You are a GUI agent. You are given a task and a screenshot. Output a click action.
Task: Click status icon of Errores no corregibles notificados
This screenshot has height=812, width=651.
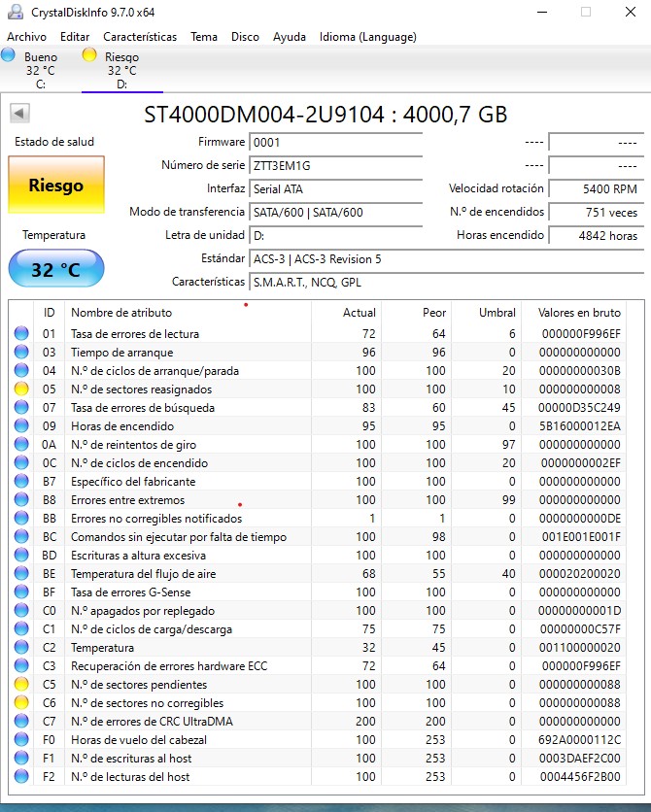[x=21, y=519]
